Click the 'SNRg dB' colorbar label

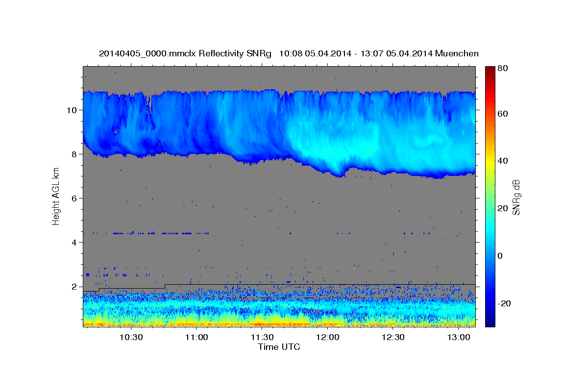pyautogui.click(x=515, y=196)
